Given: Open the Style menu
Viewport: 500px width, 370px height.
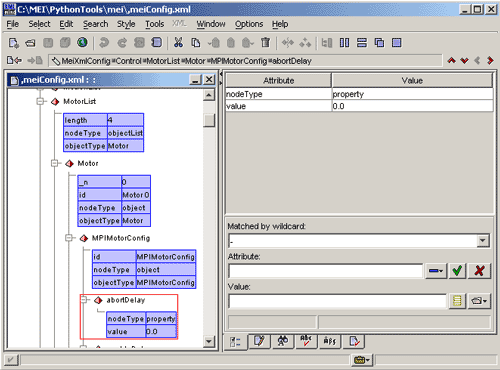Looking at the screenshot, I should [126, 24].
